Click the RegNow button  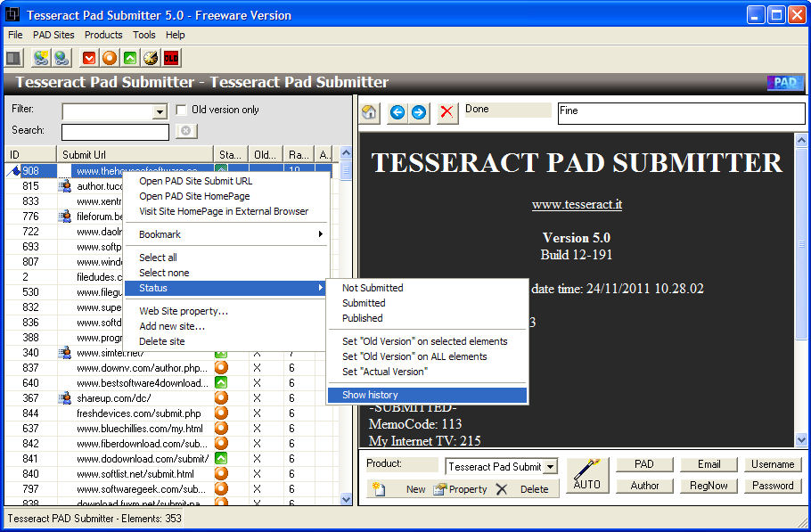[x=709, y=486]
